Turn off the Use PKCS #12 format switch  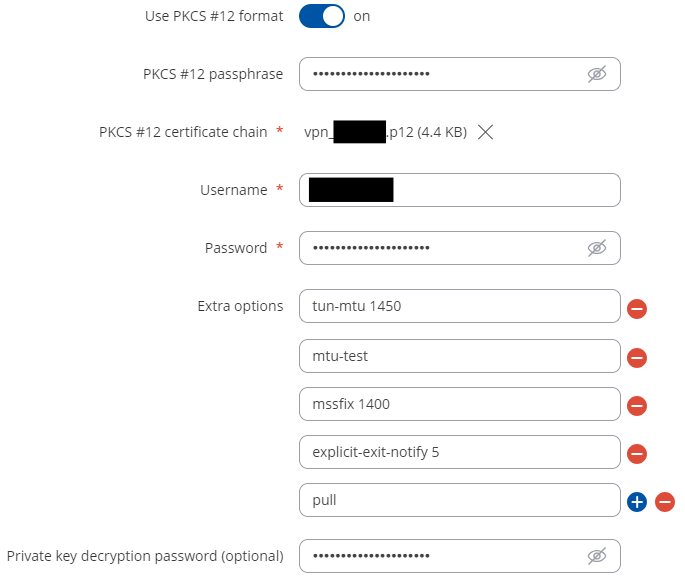(x=322, y=16)
